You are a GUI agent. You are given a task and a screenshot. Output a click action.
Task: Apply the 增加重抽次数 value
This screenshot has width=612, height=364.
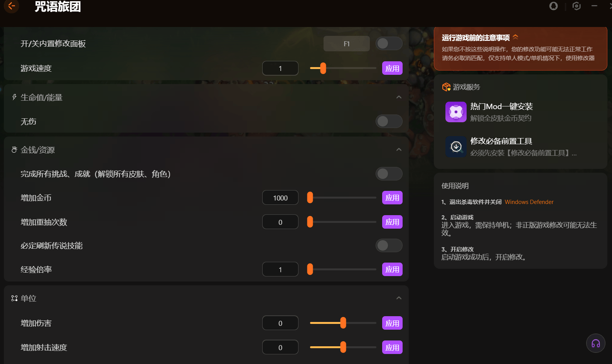point(392,222)
